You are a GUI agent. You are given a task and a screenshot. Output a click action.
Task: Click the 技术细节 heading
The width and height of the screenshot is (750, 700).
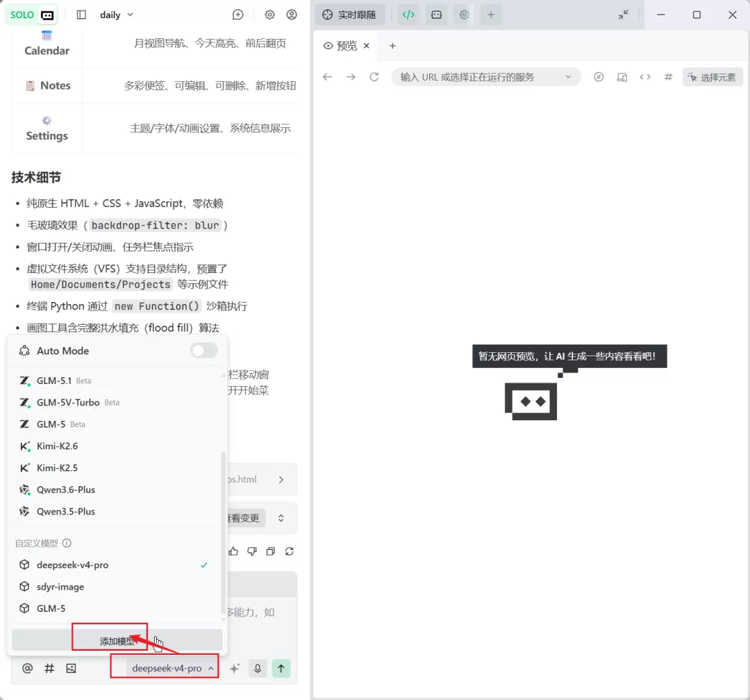coord(36,178)
